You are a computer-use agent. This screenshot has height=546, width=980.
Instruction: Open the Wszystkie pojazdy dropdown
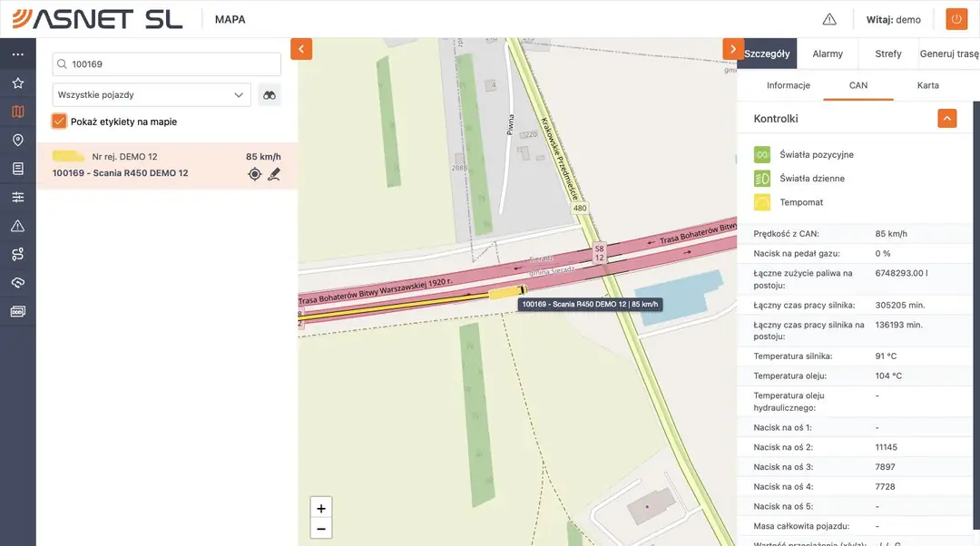(x=152, y=95)
